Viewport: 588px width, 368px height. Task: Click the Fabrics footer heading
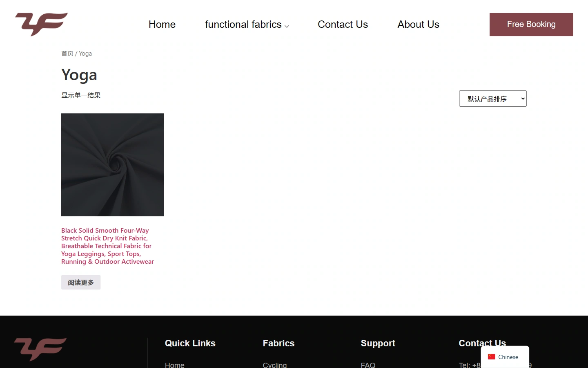click(279, 343)
